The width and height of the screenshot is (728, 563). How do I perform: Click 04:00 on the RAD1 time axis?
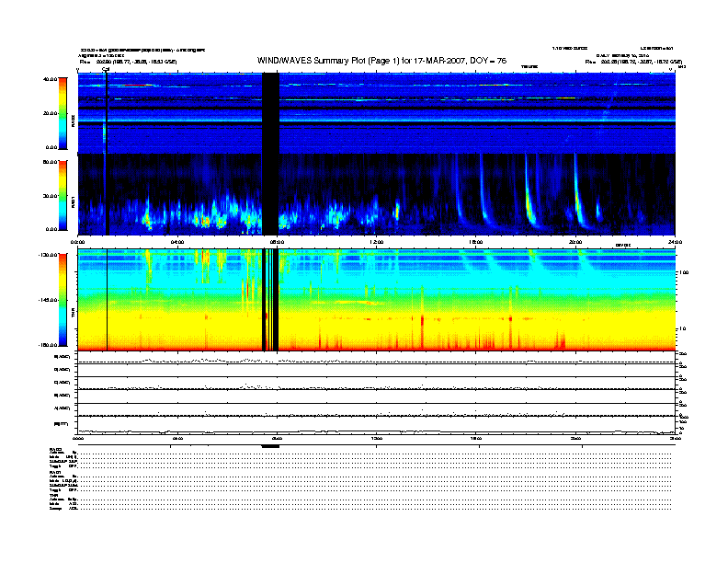pyautogui.click(x=177, y=242)
